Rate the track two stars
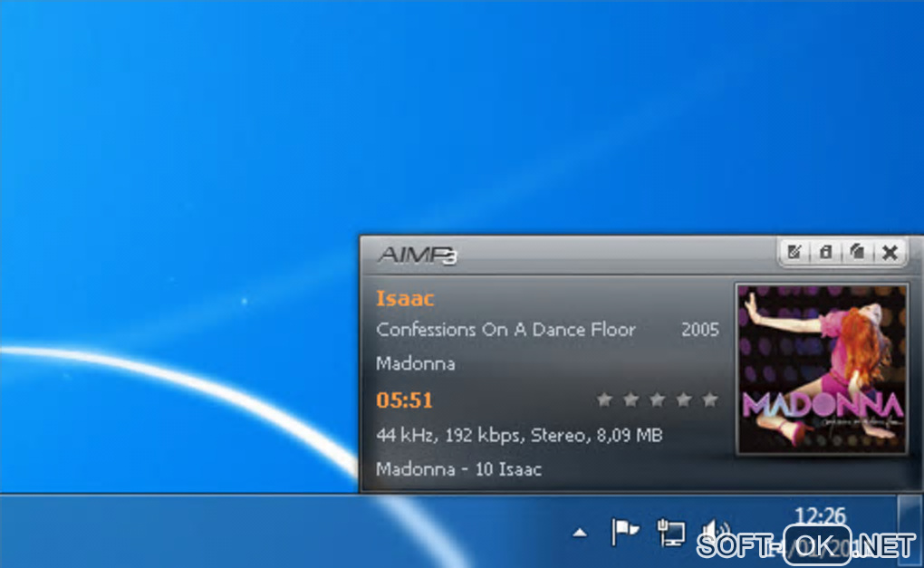Viewport: 924px width, 568px height. tap(630, 400)
